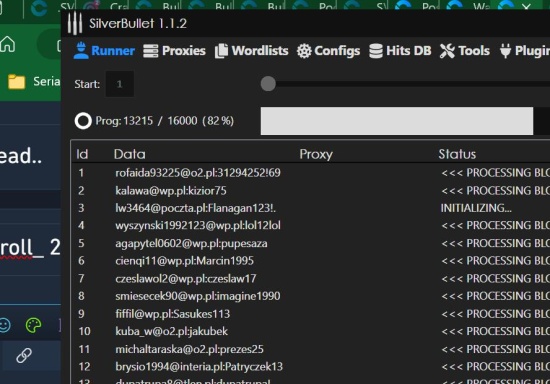Click the SilverBullet bullets logo icon

tap(75, 23)
